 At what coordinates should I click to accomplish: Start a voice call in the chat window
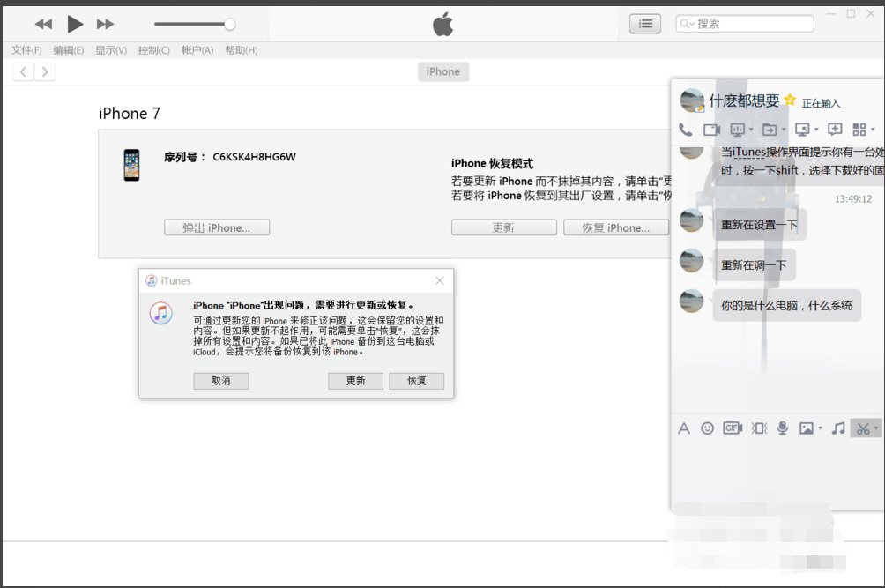click(x=685, y=129)
